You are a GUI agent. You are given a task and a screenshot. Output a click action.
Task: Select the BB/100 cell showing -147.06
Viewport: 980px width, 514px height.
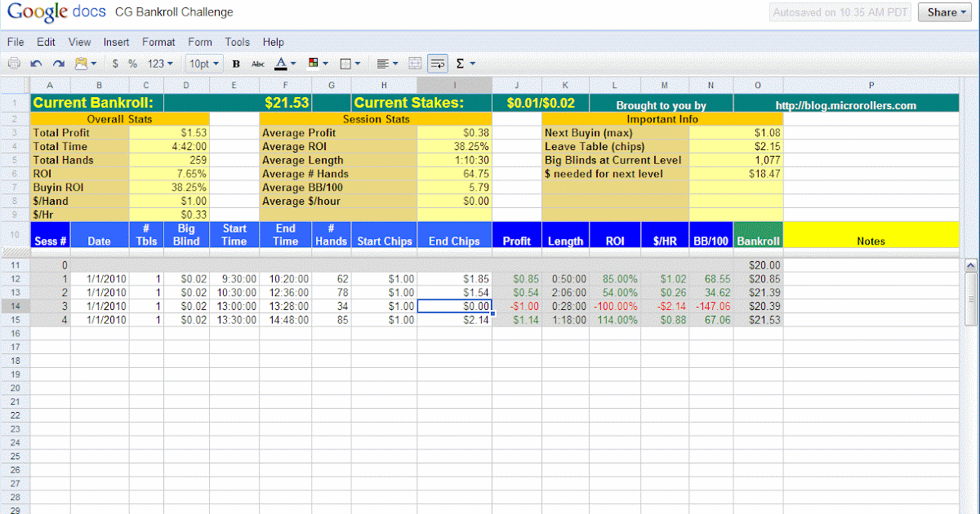pos(711,306)
